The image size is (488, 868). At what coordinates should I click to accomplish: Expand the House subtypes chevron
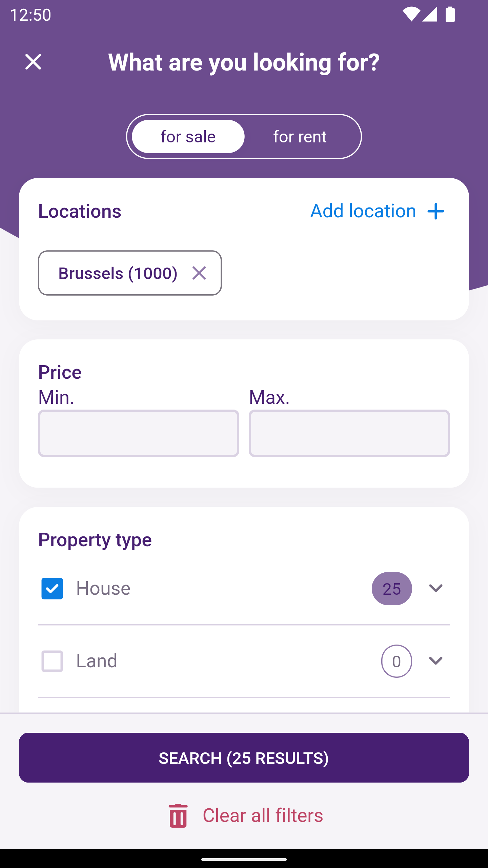[435, 589]
